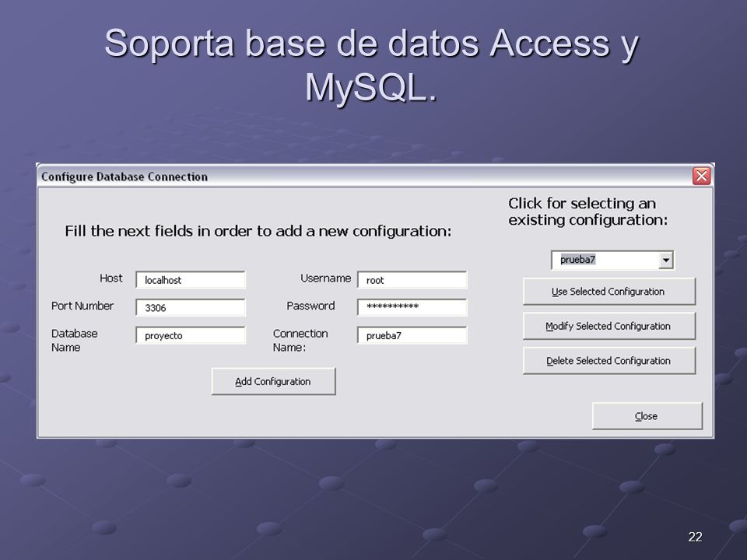Click slide title 'Soporta base de datos Access y MySQL.'
The width and height of the screenshot is (747, 560).
click(x=372, y=65)
